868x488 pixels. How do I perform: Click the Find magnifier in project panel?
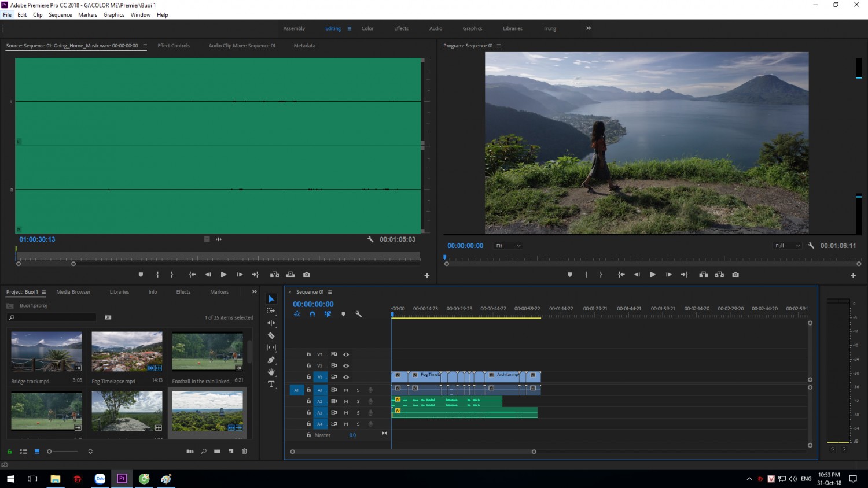204,451
